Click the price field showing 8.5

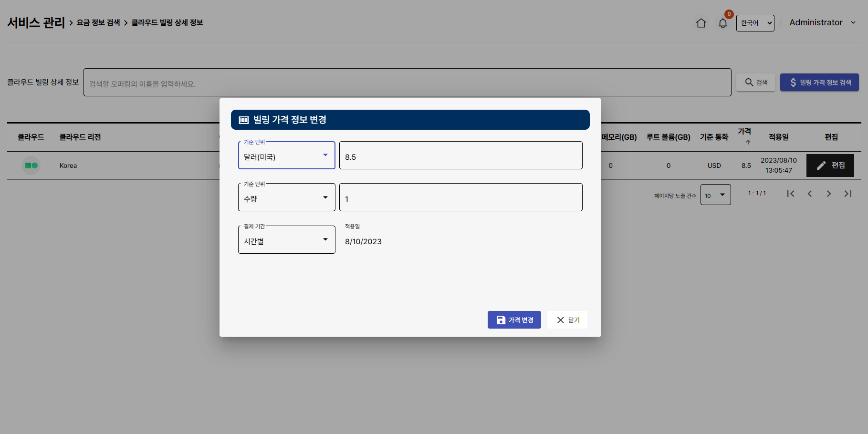point(460,155)
